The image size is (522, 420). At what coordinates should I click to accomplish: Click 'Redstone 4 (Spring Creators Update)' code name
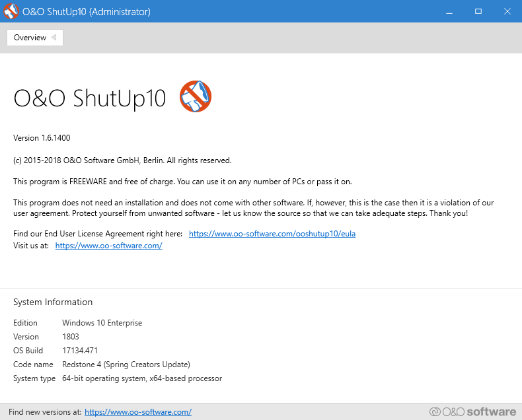click(x=126, y=365)
